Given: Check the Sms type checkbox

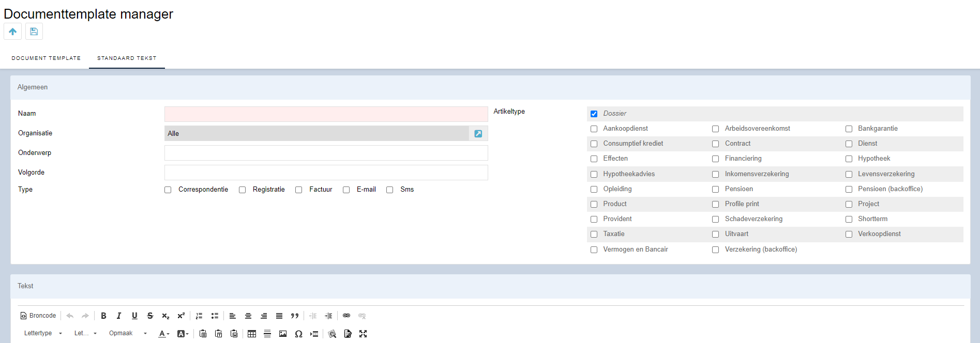Looking at the screenshot, I should pos(390,190).
